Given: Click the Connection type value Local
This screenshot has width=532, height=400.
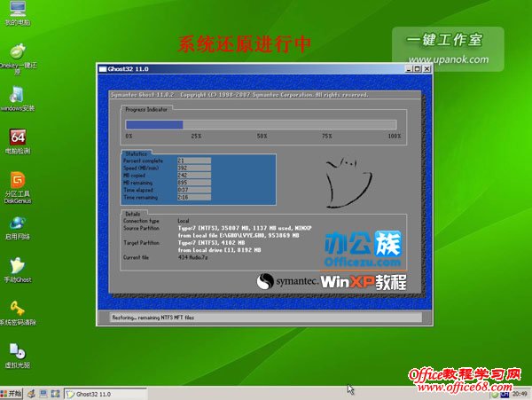Looking at the screenshot, I should point(184,221).
